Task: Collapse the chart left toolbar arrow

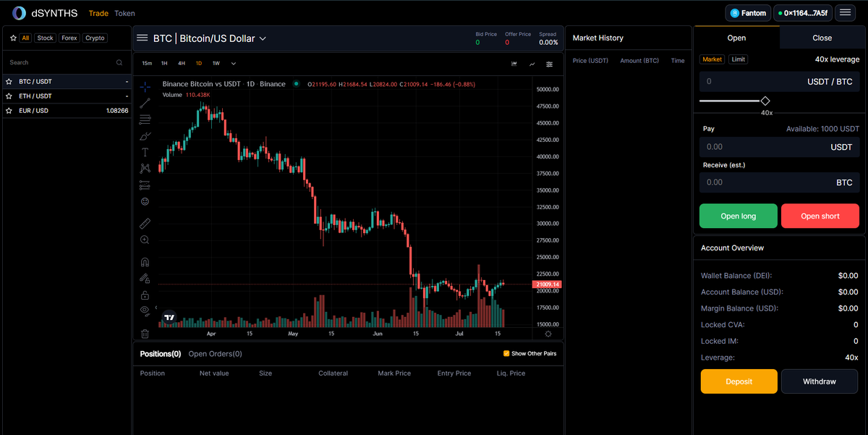Action: 156,308
